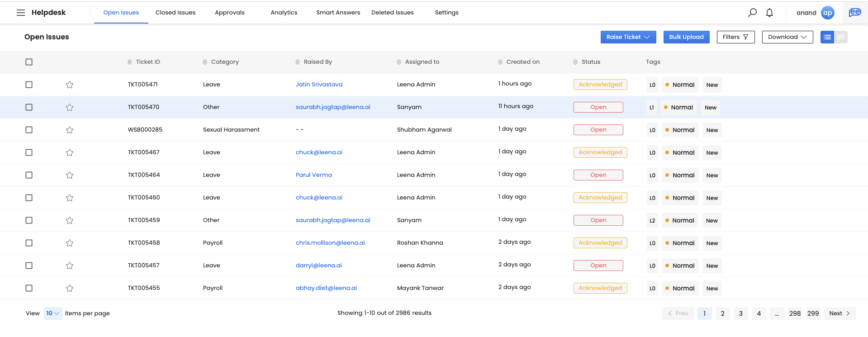
Task: Open the Filters panel
Action: coord(736,37)
